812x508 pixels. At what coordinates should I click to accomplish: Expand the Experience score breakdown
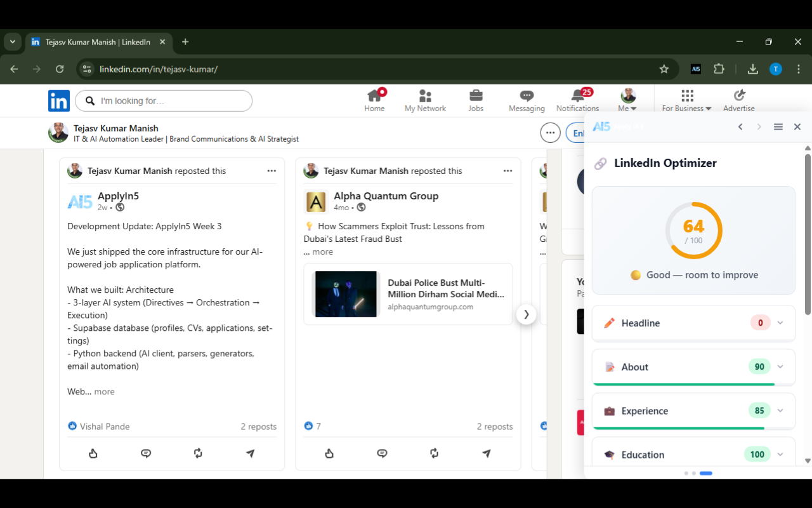pos(780,410)
